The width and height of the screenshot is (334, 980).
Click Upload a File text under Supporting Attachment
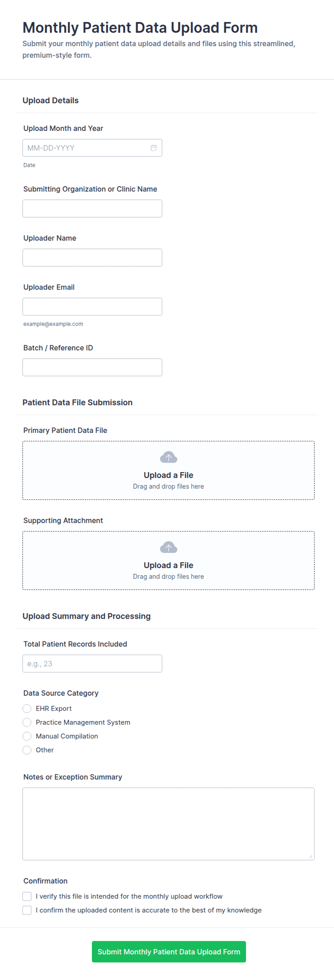[x=168, y=565]
